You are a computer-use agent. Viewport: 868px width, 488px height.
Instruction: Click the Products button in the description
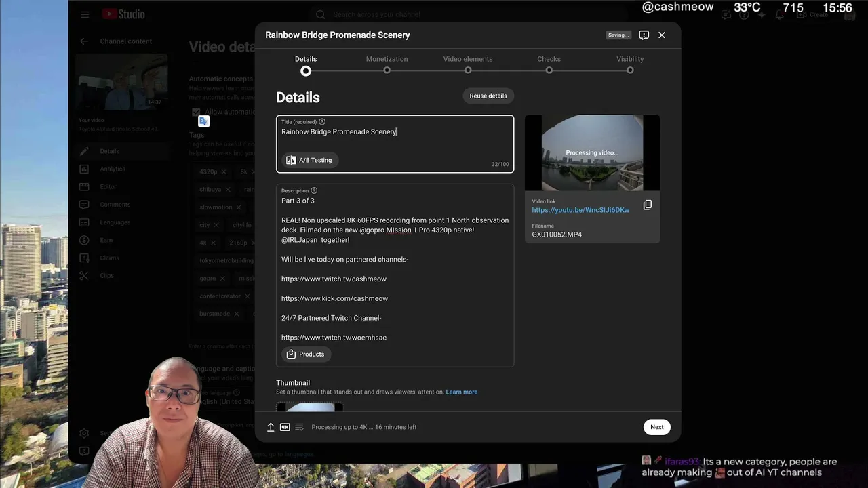pos(305,354)
